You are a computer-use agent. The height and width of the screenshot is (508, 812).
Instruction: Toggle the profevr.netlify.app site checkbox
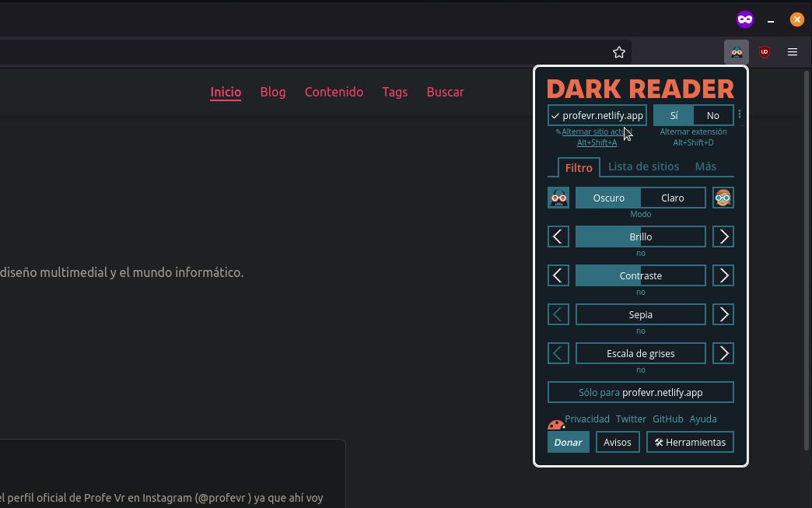[597, 115]
